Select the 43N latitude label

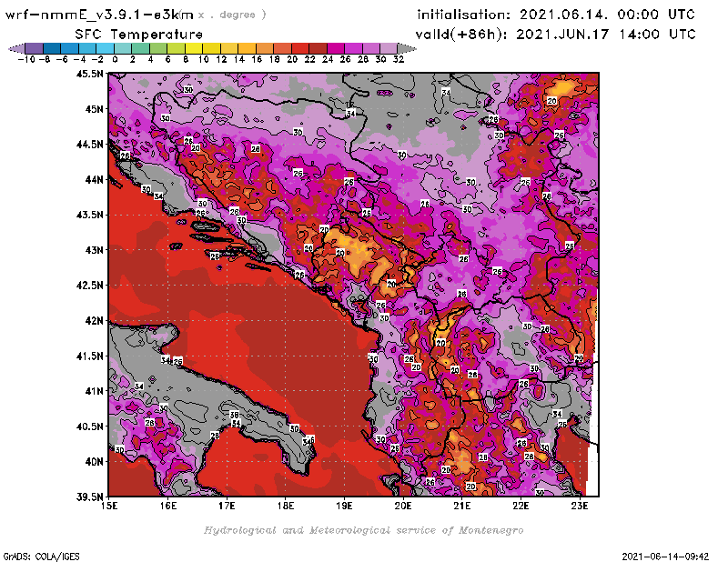(x=95, y=250)
